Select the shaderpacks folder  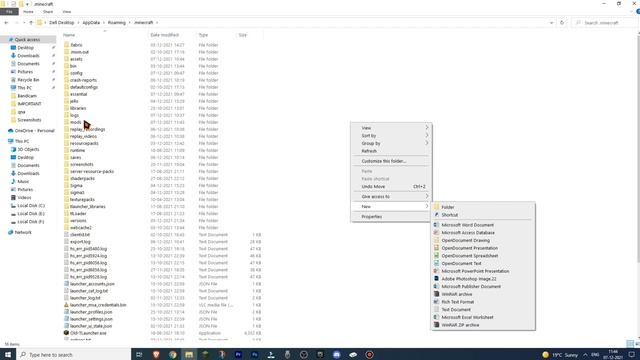(82, 178)
